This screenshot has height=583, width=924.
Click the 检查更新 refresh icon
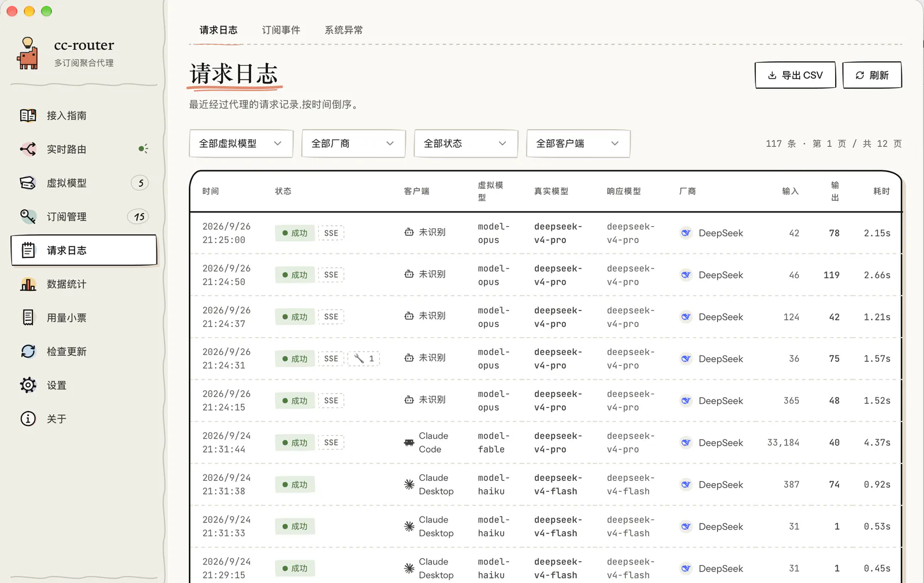[28, 351]
